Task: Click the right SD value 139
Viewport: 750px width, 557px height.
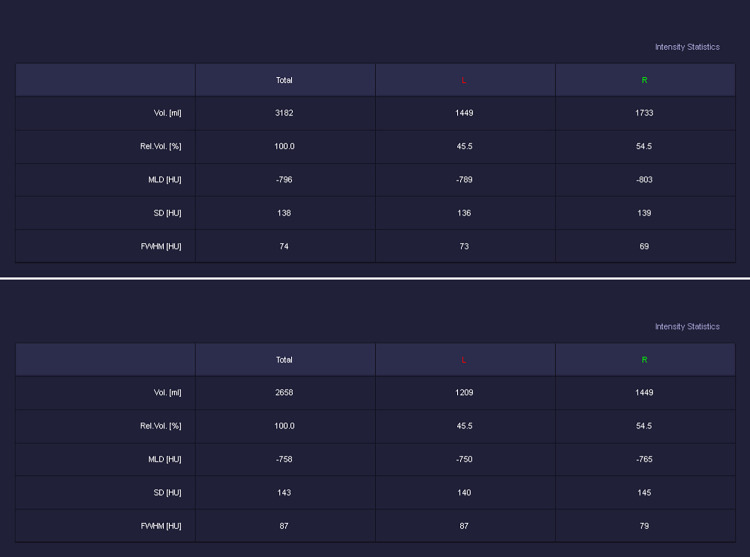Action: (x=644, y=213)
